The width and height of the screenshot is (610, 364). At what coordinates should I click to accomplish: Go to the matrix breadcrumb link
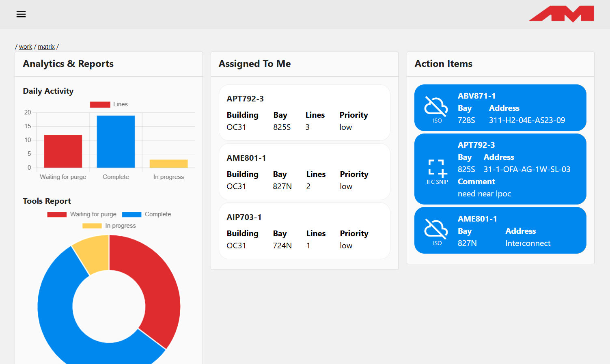46,47
